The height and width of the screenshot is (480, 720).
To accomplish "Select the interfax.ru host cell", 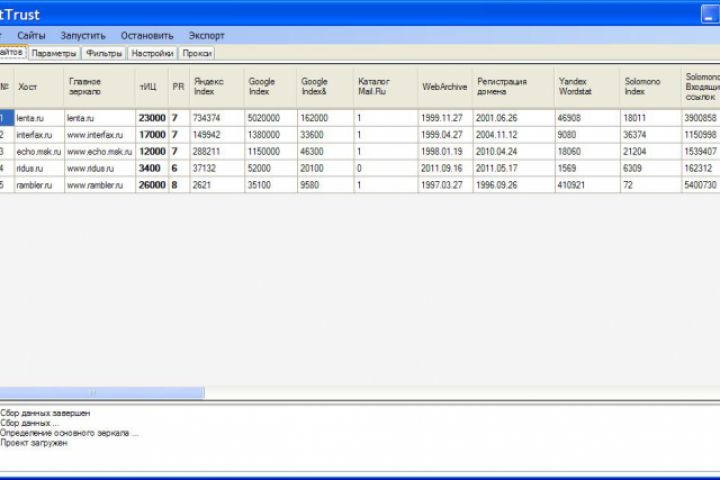I will (39, 135).
